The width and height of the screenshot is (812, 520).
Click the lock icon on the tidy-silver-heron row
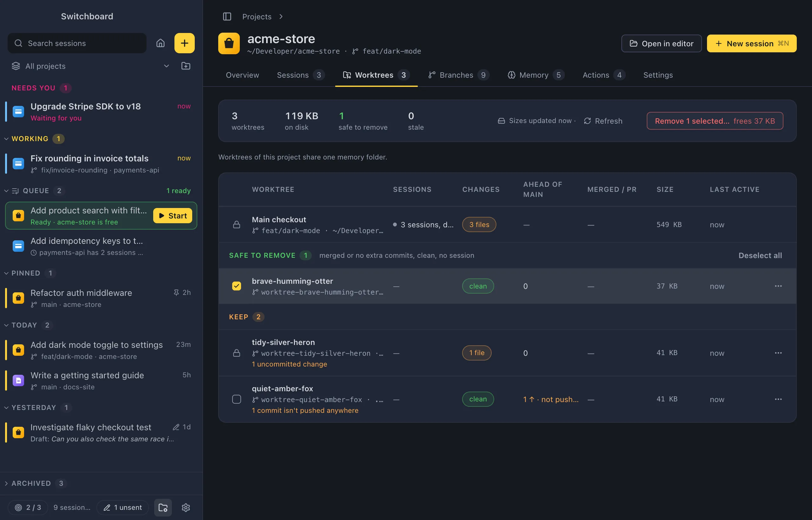(237, 353)
